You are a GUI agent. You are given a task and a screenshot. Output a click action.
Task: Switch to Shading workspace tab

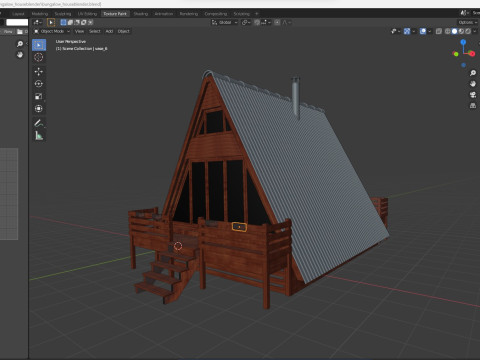140,14
